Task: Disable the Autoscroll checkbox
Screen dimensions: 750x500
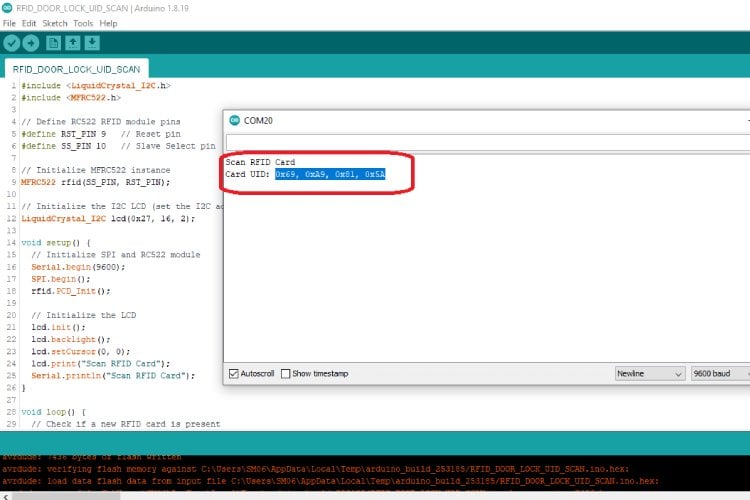Action: click(x=235, y=373)
